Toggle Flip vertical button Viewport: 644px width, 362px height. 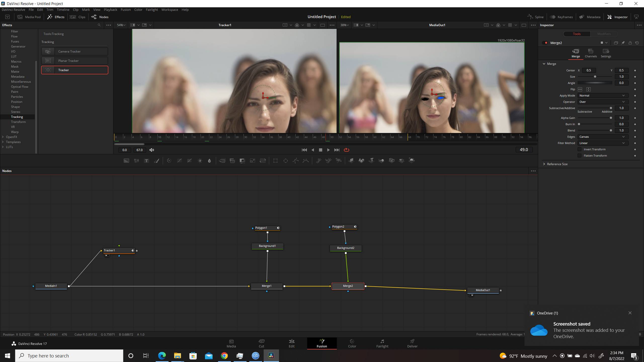tap(588, 89)
